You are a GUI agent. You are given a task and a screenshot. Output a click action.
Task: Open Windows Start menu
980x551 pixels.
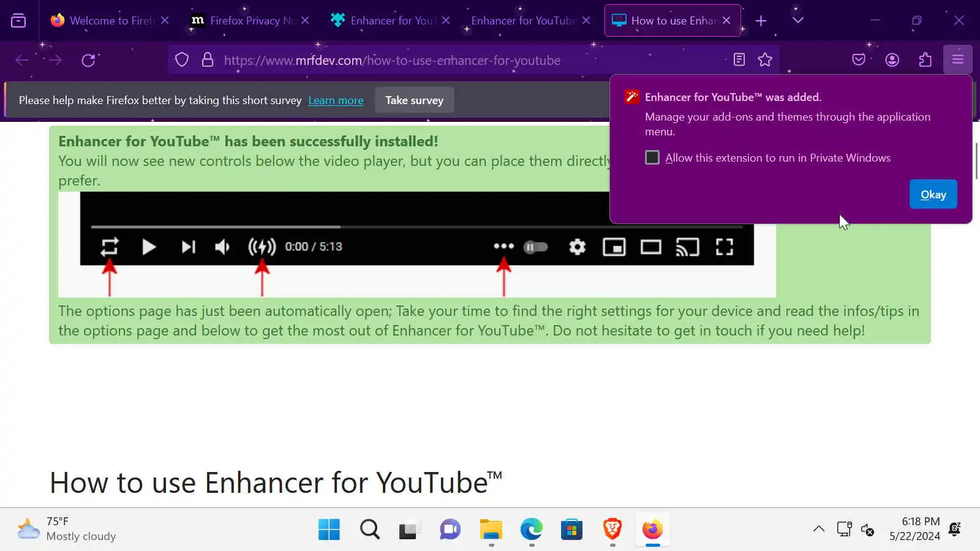tap(329, 530)
